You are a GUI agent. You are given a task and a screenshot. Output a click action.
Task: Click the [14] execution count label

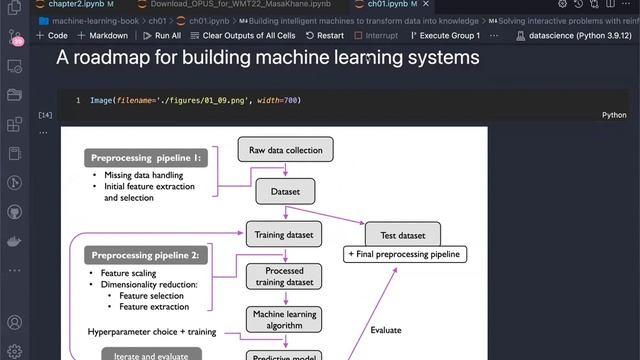click(45, 115)
